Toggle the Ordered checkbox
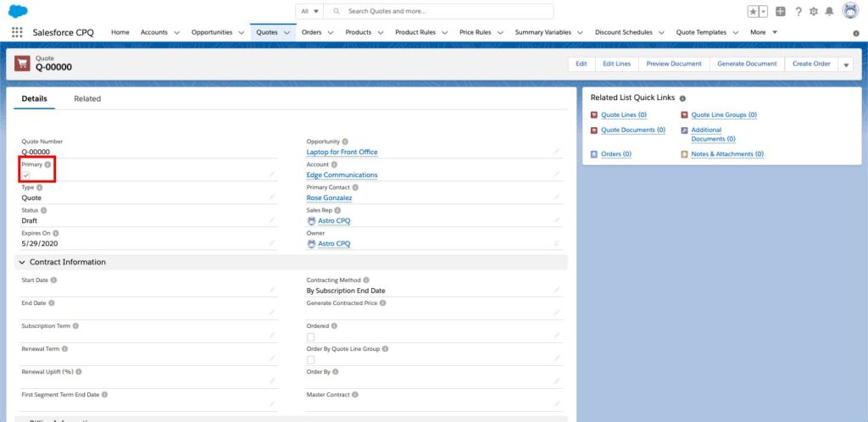The image size is (868, 422). [310, 336]
